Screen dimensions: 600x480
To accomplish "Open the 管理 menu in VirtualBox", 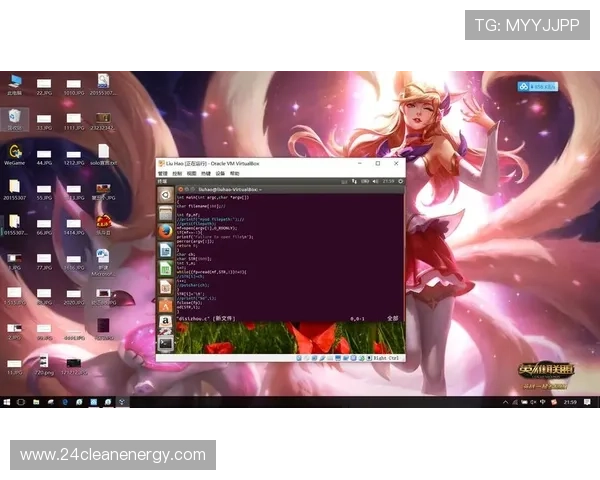I will click(x=163, y=173).
